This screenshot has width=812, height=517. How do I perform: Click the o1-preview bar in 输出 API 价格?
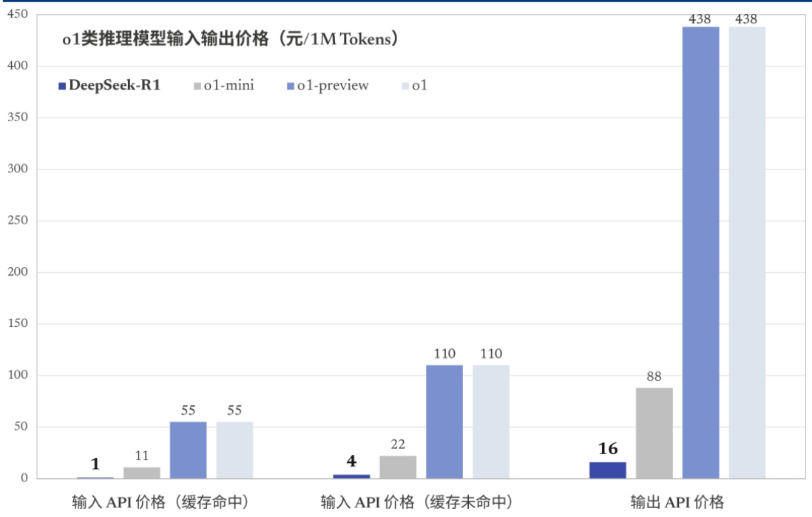pos(700,252)
